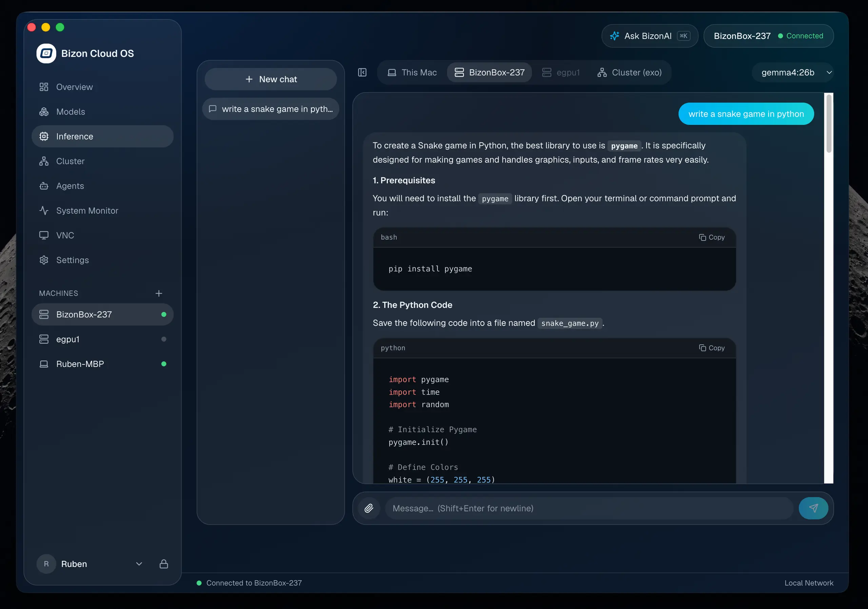Image resolution: width=868 pixels, height=609 pixels.
Task: Click the Bizon Cloud OS logo icon
Action: click(46, 53)
